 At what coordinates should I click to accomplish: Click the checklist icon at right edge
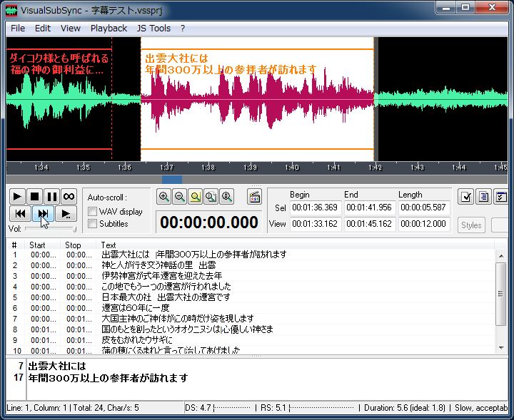[501, 197]
